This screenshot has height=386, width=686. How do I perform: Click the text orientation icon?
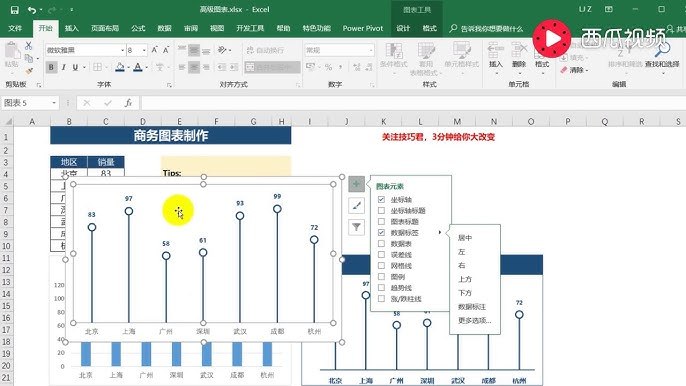(x=223, y=50)
